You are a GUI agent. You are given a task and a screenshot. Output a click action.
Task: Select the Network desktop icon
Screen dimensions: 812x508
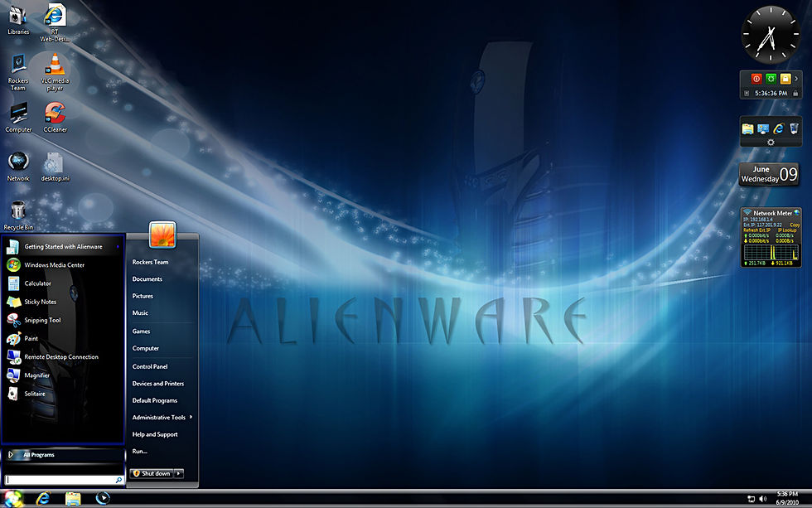(x=18, y=167)
